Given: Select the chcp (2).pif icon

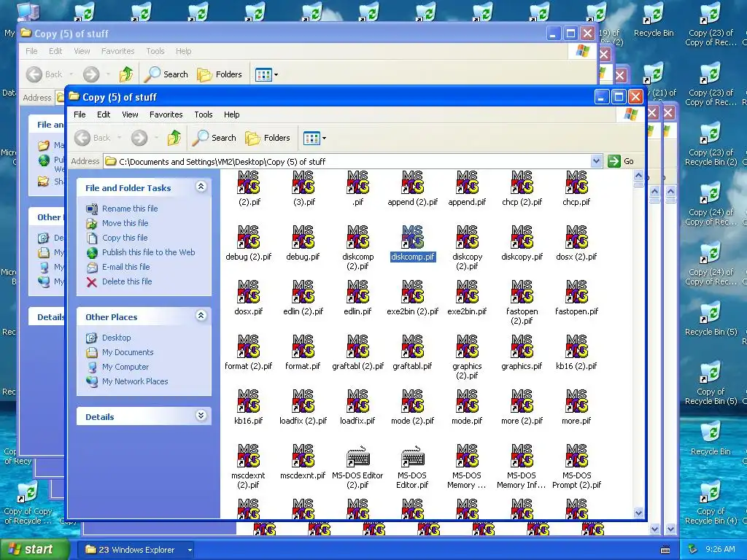Looking at the screenshot, I should pos(522,183).
